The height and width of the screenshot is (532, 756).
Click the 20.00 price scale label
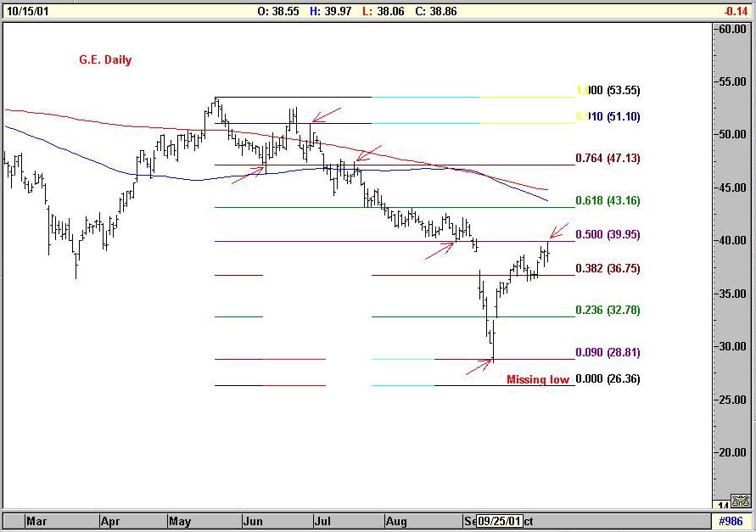(x=732, y=452)
